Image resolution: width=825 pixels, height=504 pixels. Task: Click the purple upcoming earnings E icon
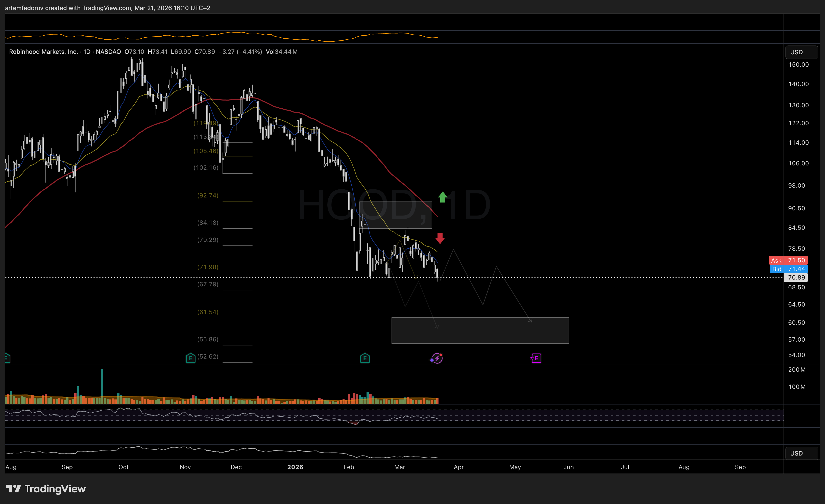[x=536, y=358]
